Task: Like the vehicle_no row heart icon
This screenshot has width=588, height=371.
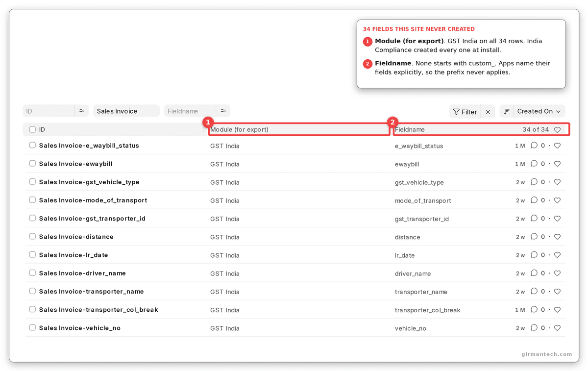Action: pos(557,328)
